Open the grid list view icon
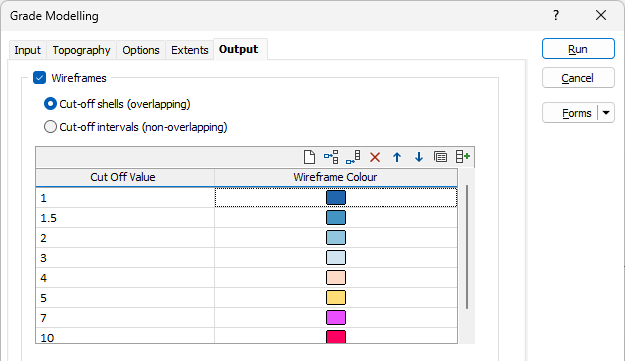 tap(440, 157)
